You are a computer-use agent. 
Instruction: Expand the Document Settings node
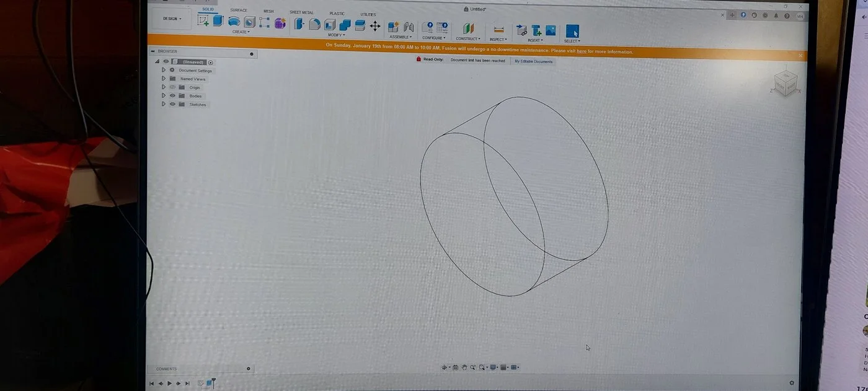coord(164,70)
